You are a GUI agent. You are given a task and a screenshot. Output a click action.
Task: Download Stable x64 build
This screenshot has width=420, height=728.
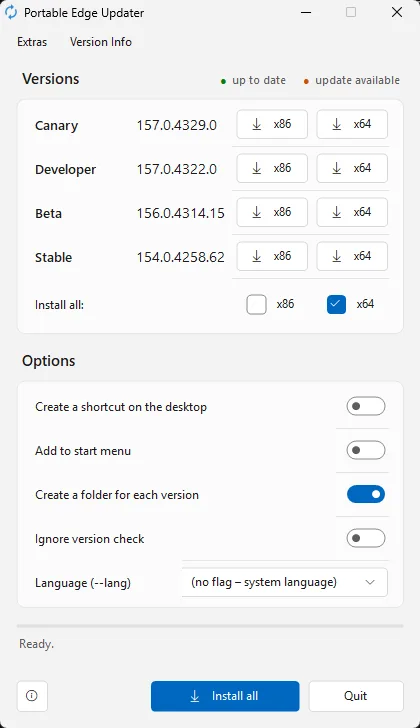pyautogui.click(x=352, y=256)
